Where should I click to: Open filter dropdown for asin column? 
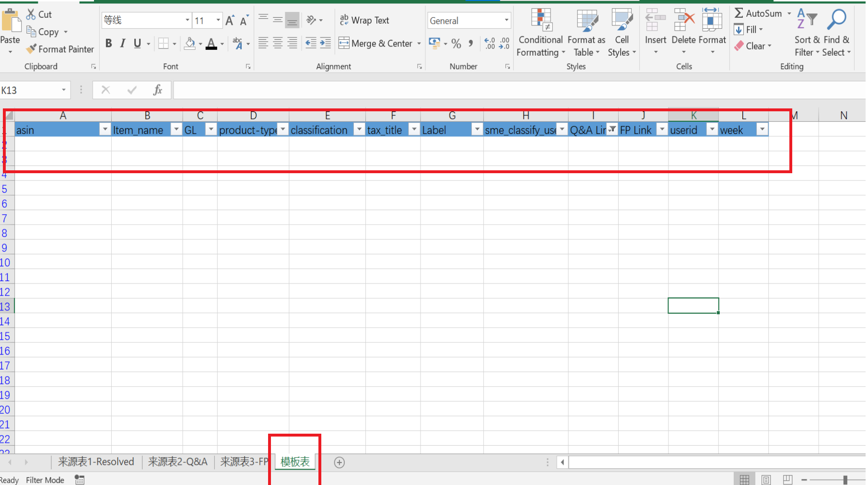pyautogui.click(x=105, y=130)
